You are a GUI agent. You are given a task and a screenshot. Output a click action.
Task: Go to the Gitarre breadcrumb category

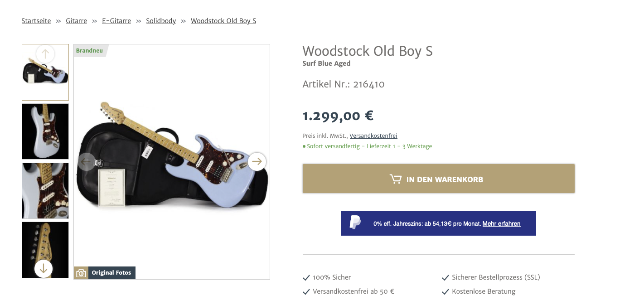pos(76,21)
